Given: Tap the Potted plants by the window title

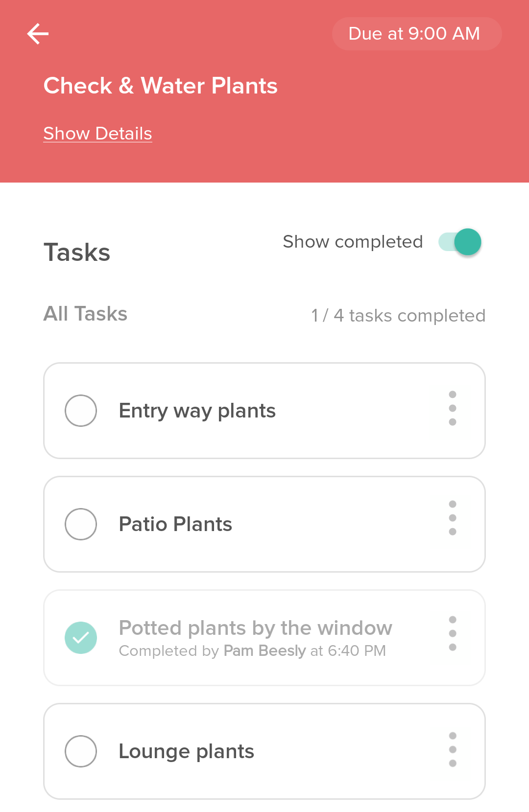Looking at the screenshot, I should pos(256,628).
